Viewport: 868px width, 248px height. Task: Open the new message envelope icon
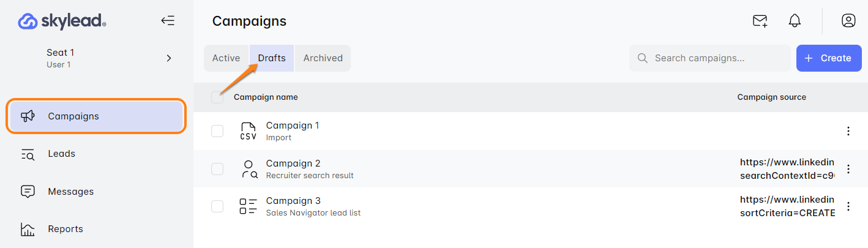click(x=760, y=21)
